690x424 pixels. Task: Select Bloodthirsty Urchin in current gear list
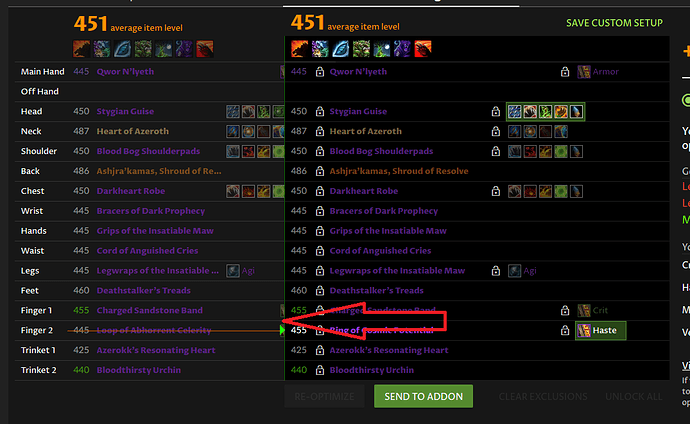[x=139, y=370]
